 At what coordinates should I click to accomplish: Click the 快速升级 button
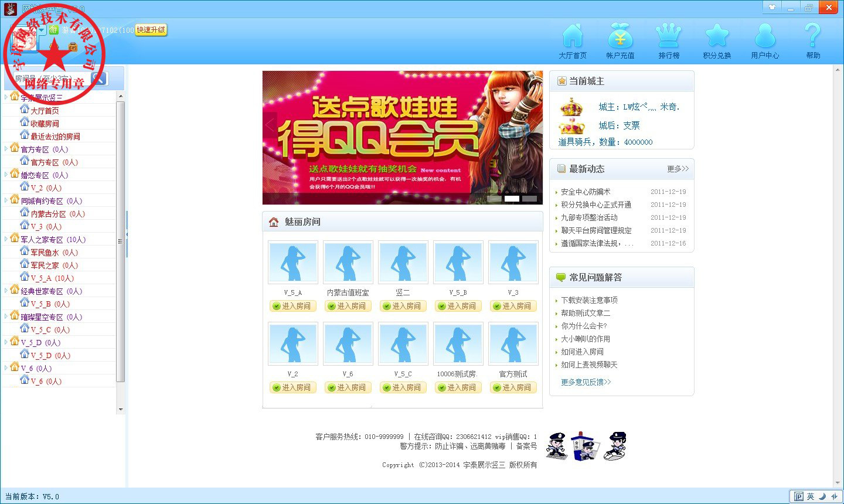point(151,30)
